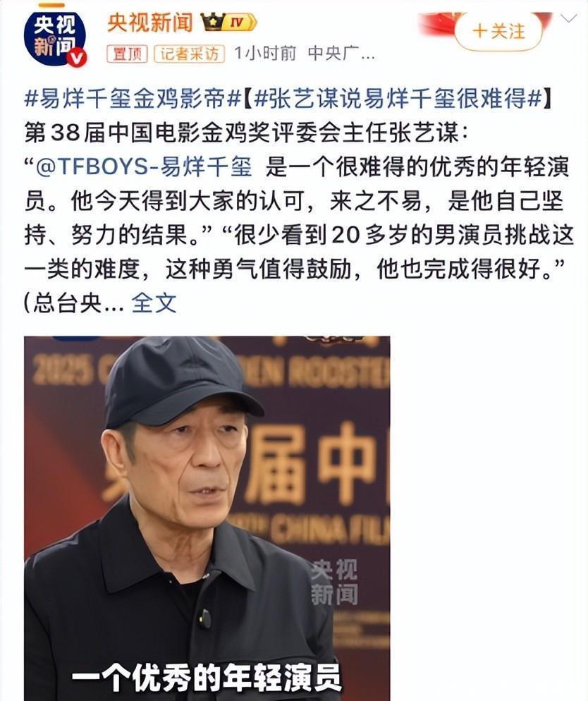The height and width of the screenshot is (701, 588).
Task: Select the 记者采访 tag
Action: pyautogui.click(x=190, y=54)
